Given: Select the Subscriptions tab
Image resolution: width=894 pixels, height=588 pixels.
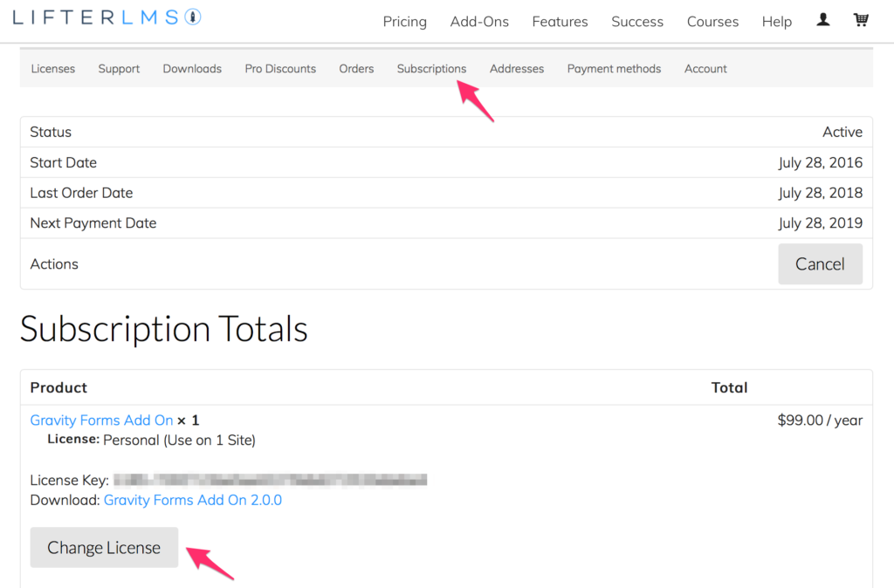Looking at the screenshot, I should coord(431,68).
